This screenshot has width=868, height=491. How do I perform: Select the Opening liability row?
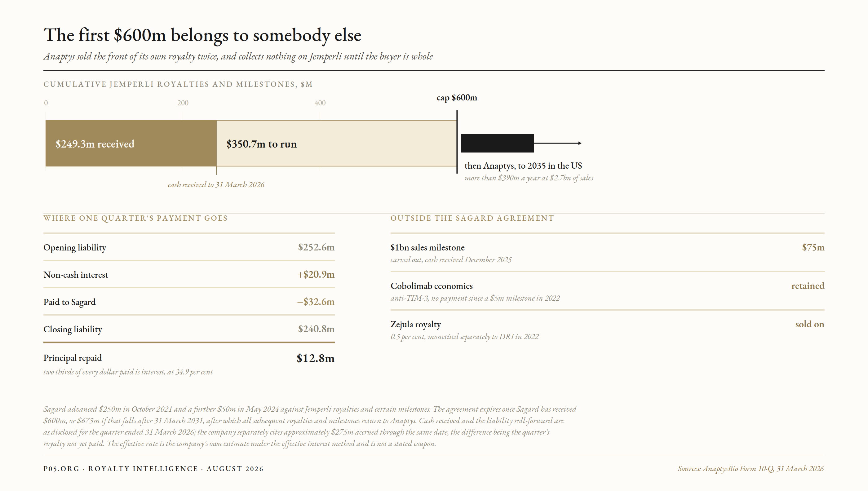189,247
